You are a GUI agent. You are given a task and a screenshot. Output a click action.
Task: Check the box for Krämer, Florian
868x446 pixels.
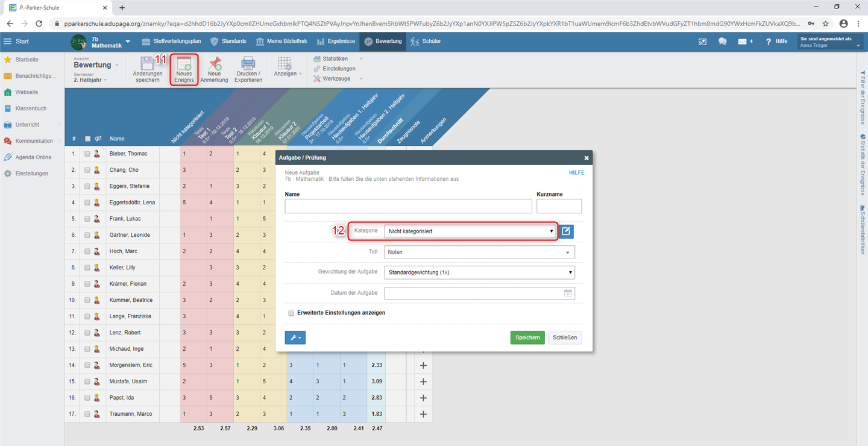tap(87, 284)
